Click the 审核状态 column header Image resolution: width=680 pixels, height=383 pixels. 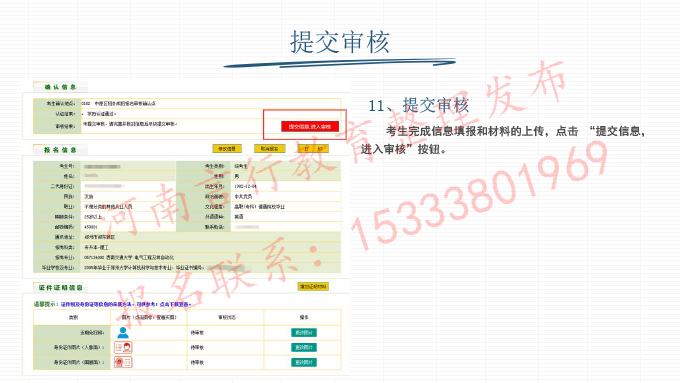tap(226, 318)
